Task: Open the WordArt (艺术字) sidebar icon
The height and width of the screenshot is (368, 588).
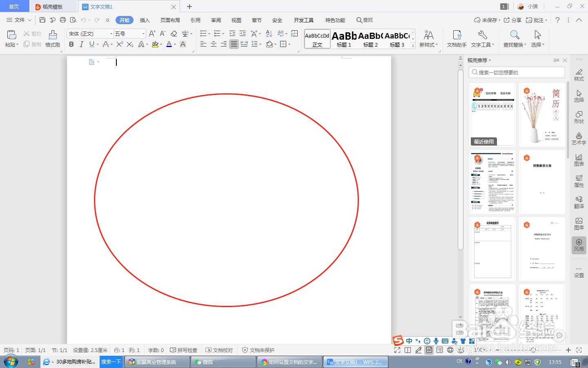Action: click(x=579, y=139)
